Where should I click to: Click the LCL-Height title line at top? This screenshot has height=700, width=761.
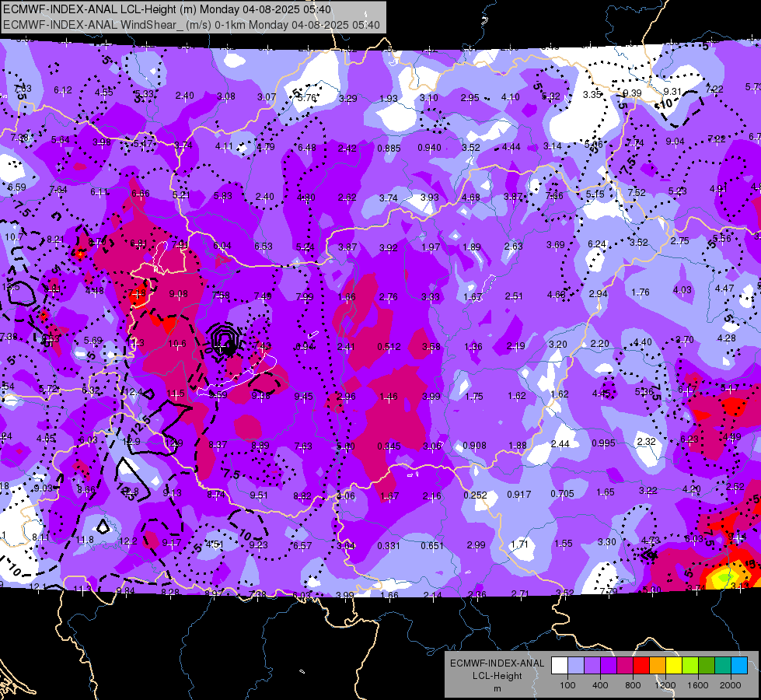(x=167, y=9)
